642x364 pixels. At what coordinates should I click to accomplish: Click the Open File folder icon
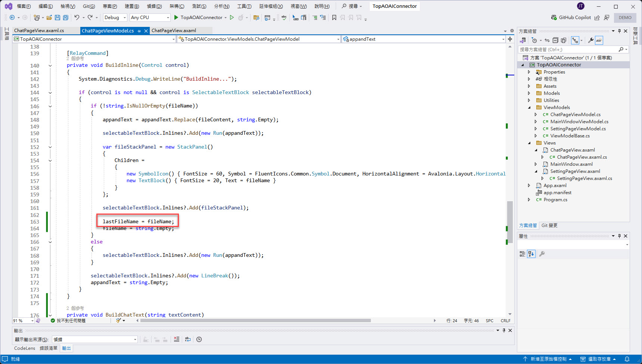tap(49, 18)
